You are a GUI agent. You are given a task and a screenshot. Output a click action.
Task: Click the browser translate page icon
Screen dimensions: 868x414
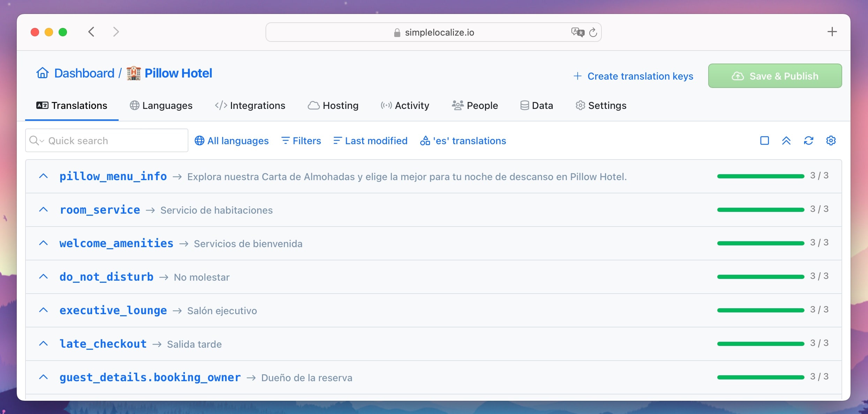pos(578,32)
